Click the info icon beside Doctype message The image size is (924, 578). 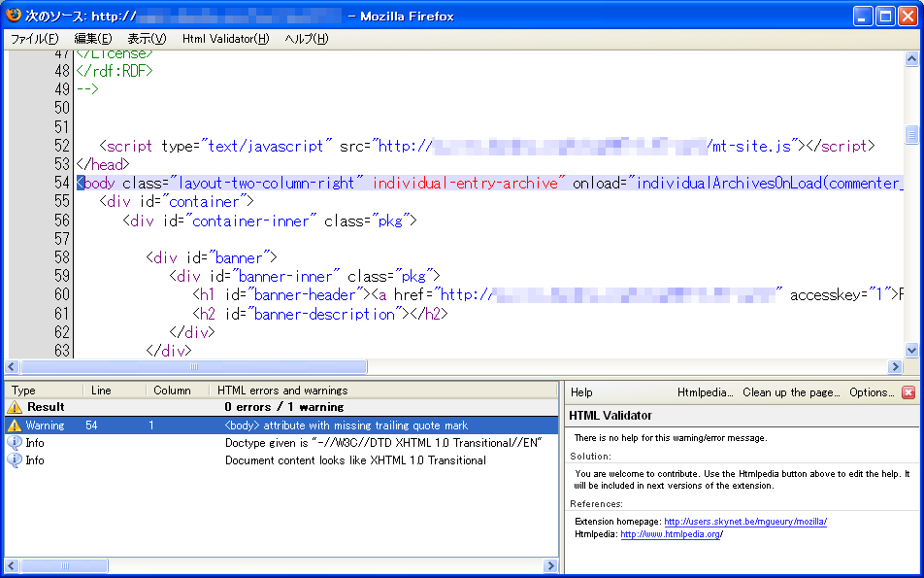15,443
